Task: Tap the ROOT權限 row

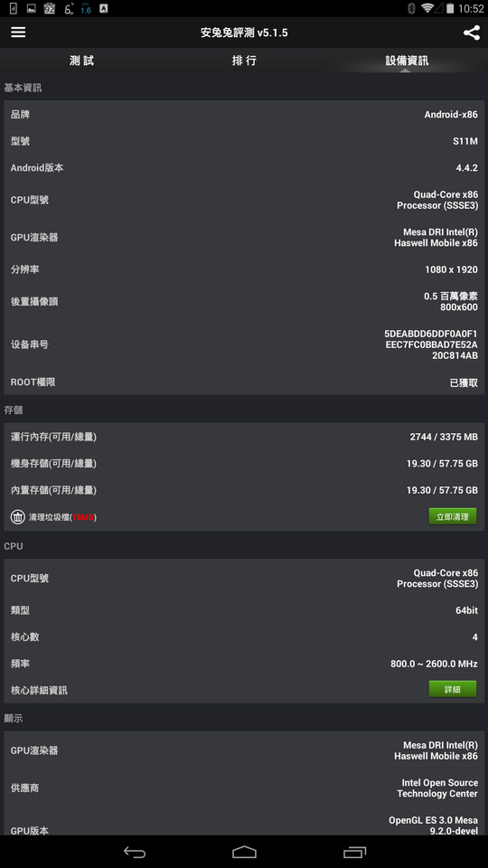Action: coord(244,382)
